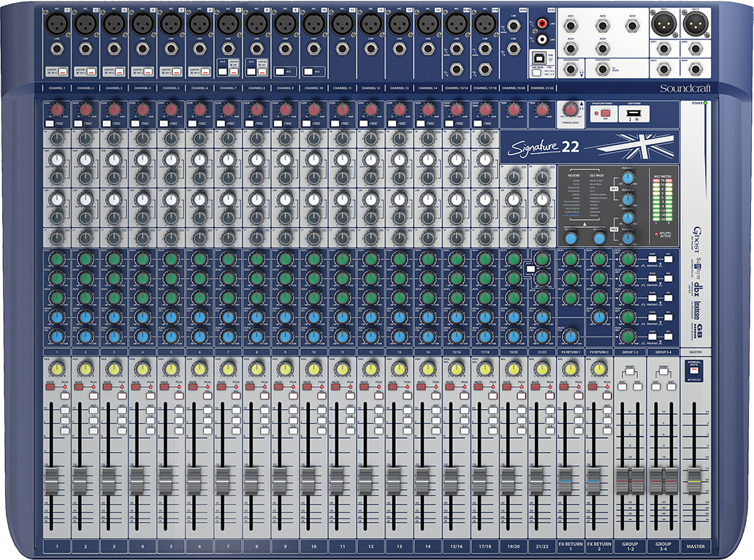Toggle the Interval Mute button
754x560 pixels.
[x=693, y=372]
